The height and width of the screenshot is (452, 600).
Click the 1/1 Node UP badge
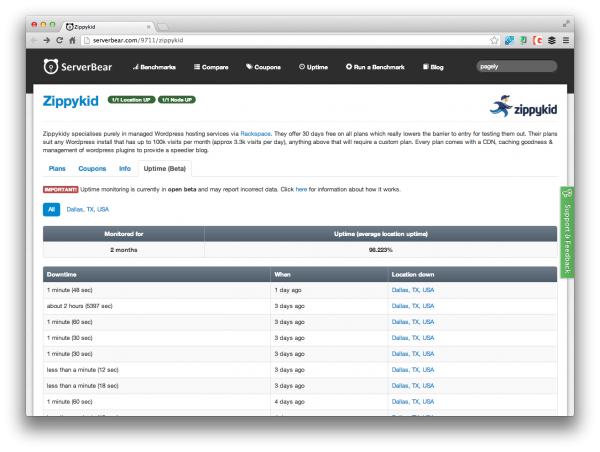click(177, 100)
